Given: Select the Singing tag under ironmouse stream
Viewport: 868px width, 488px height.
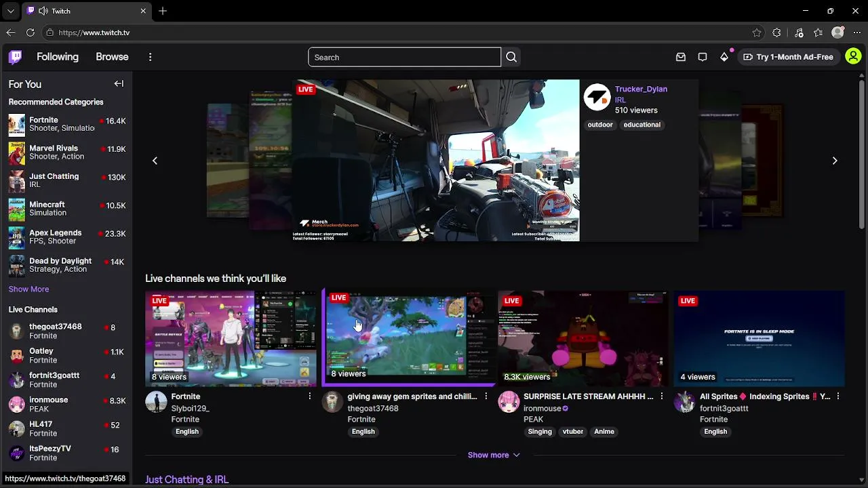Looking at the screenshot, I should point(540,432).
